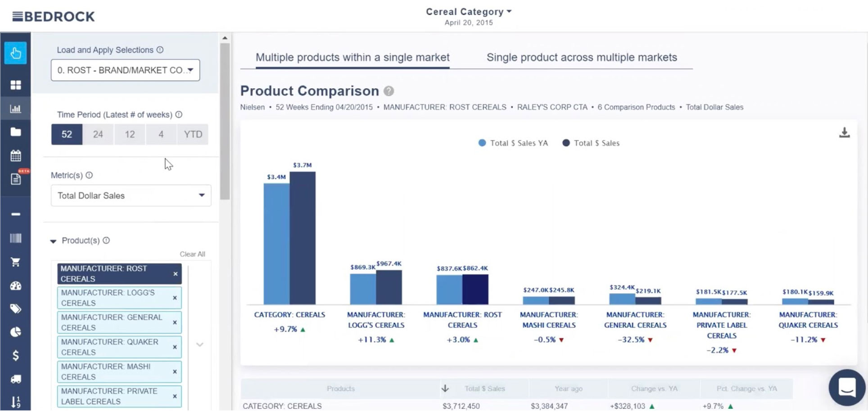Viewport: 868px width, 412px height.
Task: Remove MANUFACTURER: QUAKER CEREALS tag
Action: (175, 347)
